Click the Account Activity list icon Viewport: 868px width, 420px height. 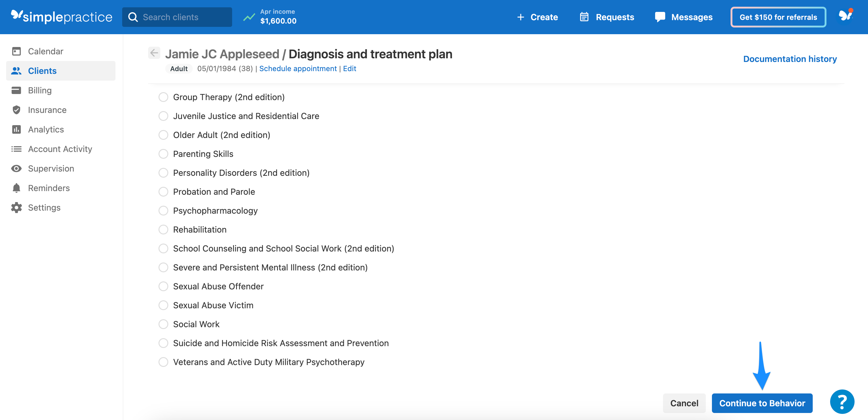16,149
